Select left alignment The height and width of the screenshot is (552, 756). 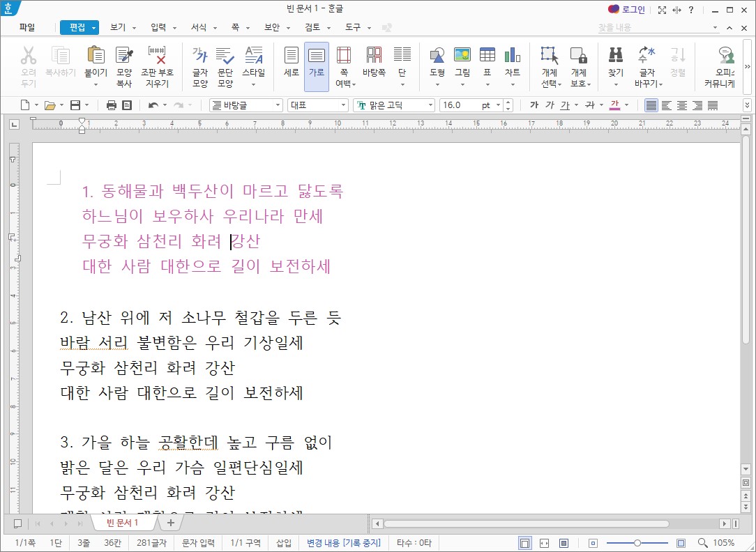pyautogui.click(x=666, y=105)
